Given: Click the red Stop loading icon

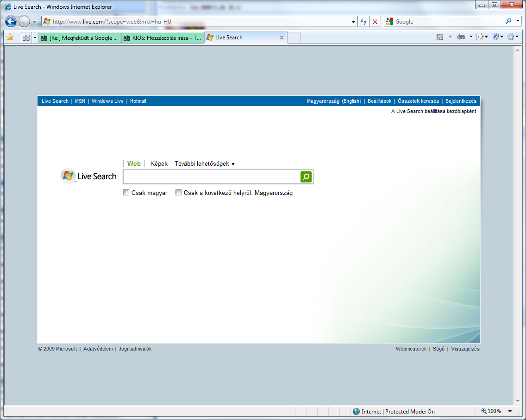Looking at the screenshot, I should [x=375, y=22].
